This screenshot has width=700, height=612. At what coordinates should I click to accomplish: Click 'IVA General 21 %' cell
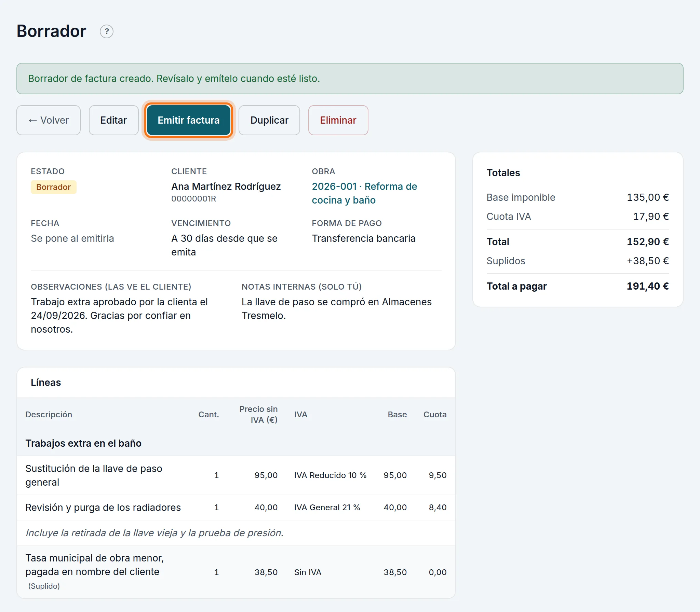(x=327, y=507)
